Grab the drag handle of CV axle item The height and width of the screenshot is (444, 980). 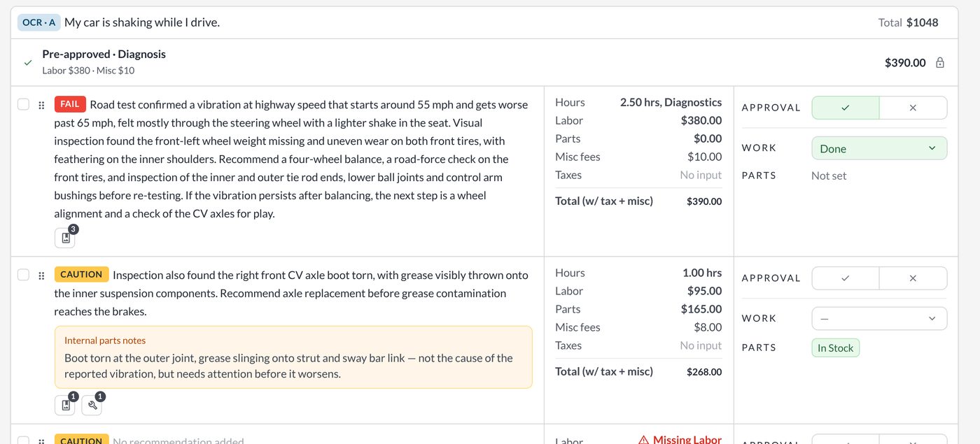click(x=41, y=275)
